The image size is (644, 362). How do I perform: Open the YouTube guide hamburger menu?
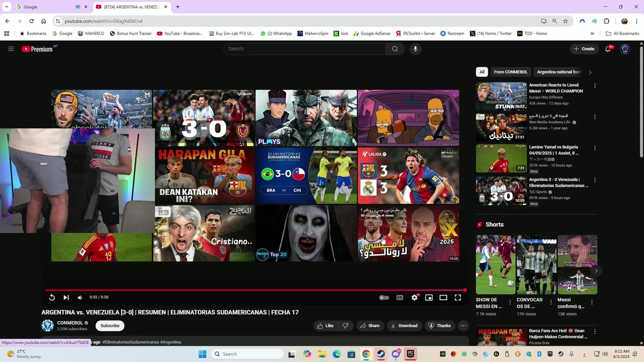click(11, 49)
